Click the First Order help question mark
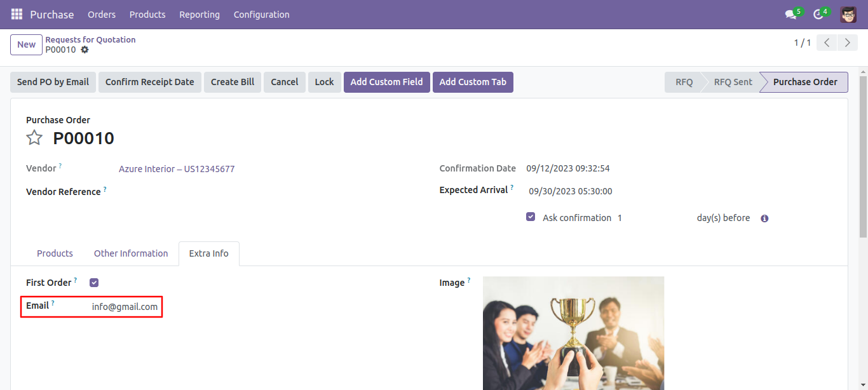This screenshot has width=868, height=390. pyautogui.click(x=75, y=279)
